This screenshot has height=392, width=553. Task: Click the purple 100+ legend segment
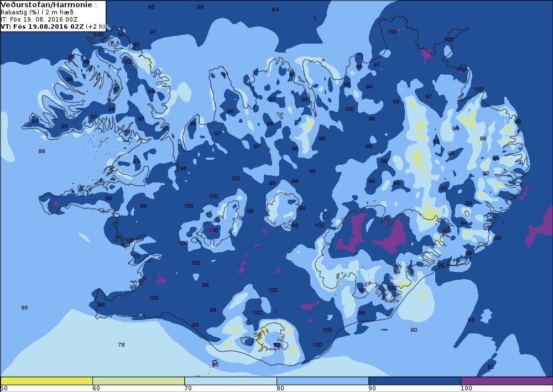(x=507, y=381)
